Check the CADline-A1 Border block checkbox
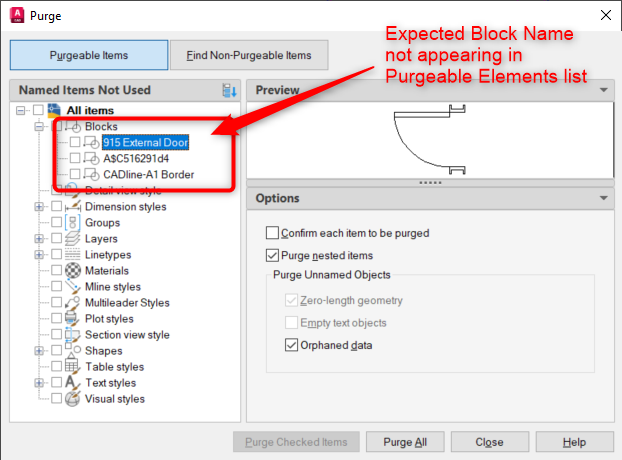This screenshot has width=622, height=460. pos(75,175)
